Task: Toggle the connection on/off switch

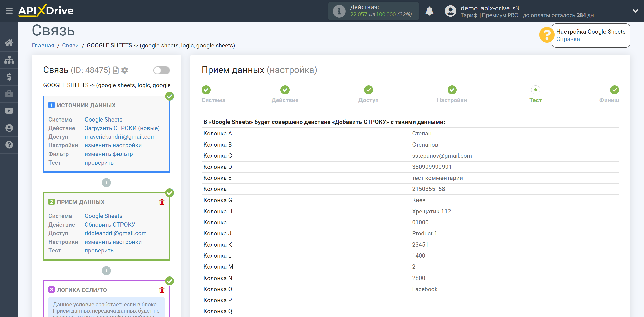Action: 162,70
